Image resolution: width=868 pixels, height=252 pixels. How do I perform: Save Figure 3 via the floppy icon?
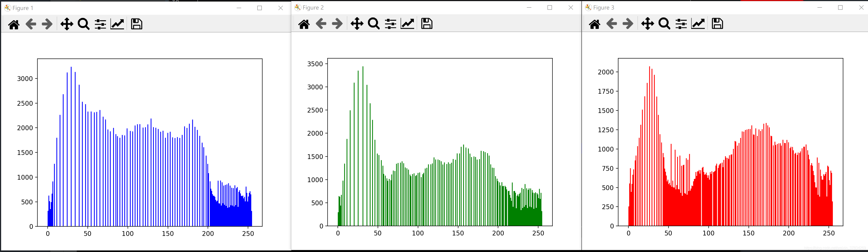point(717,24)
